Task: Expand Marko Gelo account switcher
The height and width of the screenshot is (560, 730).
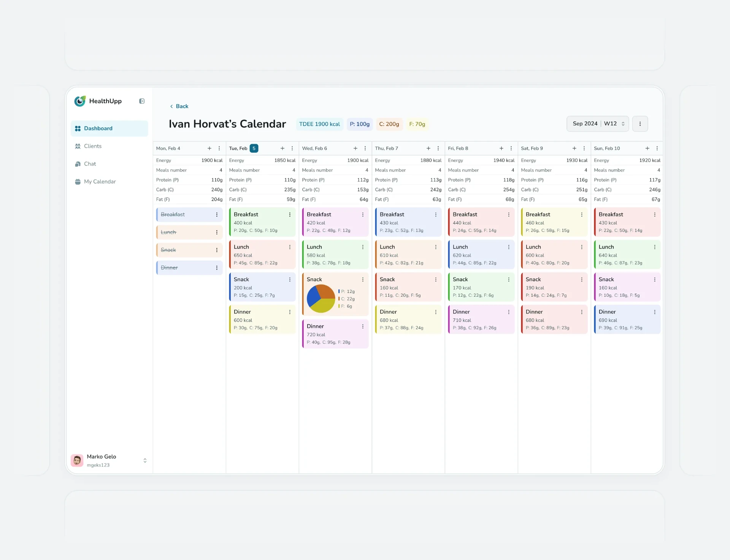Action: pyautogui.click(x=145, y=460)
